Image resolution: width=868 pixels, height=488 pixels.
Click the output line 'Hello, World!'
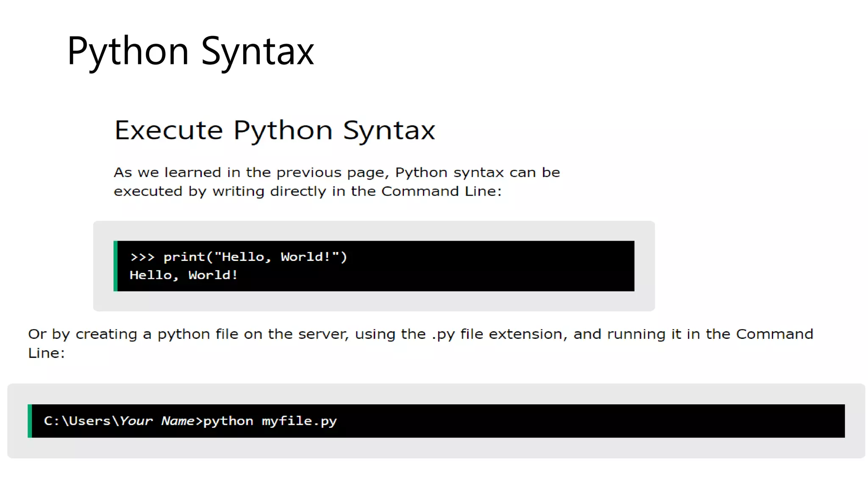click(x=184, y=275)
